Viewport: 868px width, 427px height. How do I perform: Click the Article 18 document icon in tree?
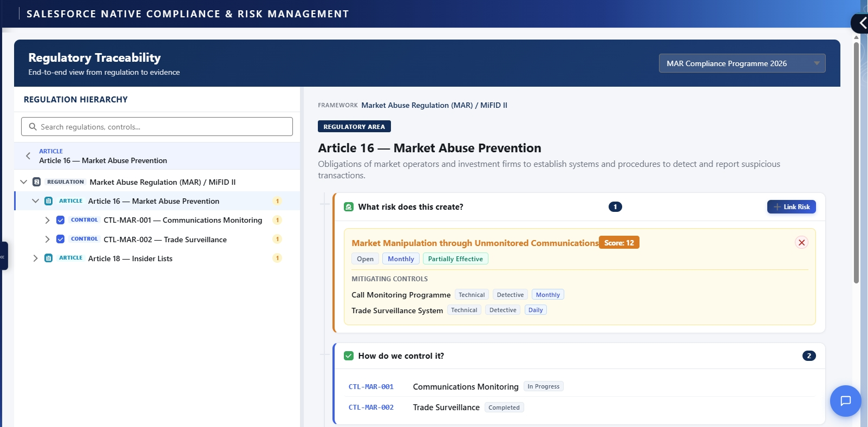(49, 258)
